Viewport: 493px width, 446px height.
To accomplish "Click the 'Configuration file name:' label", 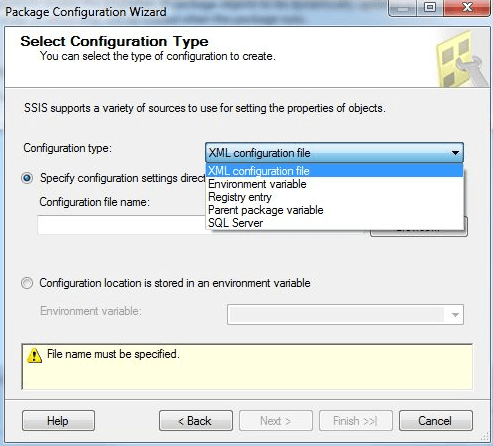I will [x=95, y=202].
